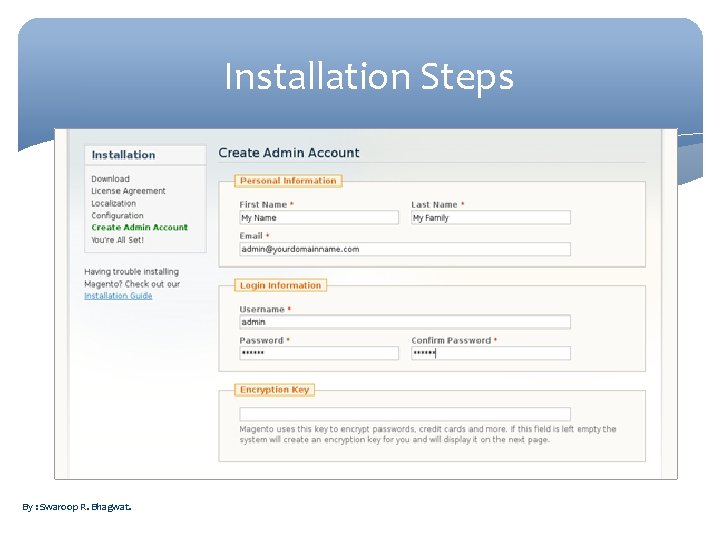This screenshot has height=540, width=720.
Task: Open the Installation Guide link
Action: click(118, 296)
